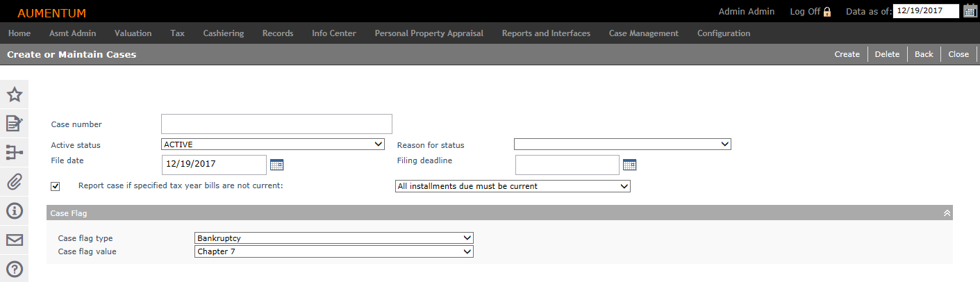This screenshot has width=980, height=282.
Task: Open the Case flag type dropdown
Action: click(x=334, y=238)
